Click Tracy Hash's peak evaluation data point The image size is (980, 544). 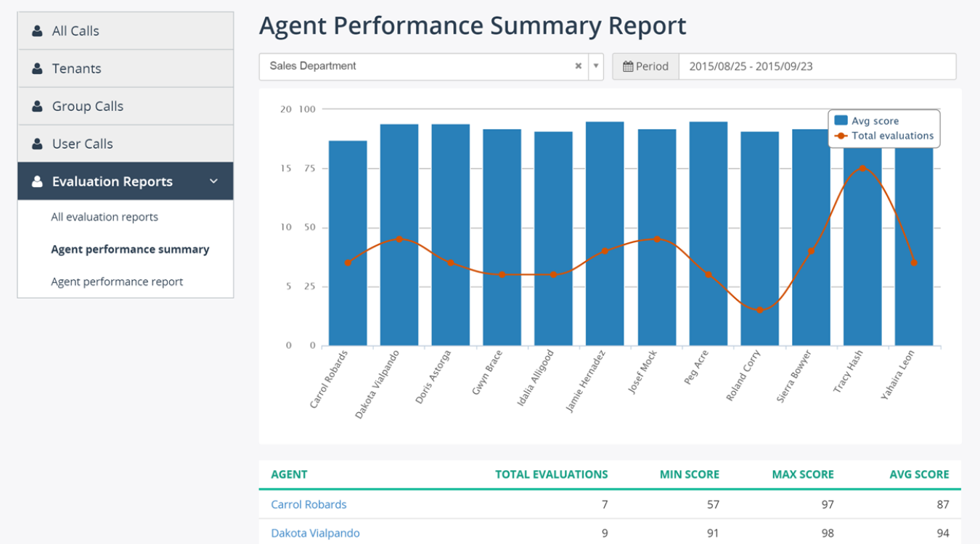point(862,168)
